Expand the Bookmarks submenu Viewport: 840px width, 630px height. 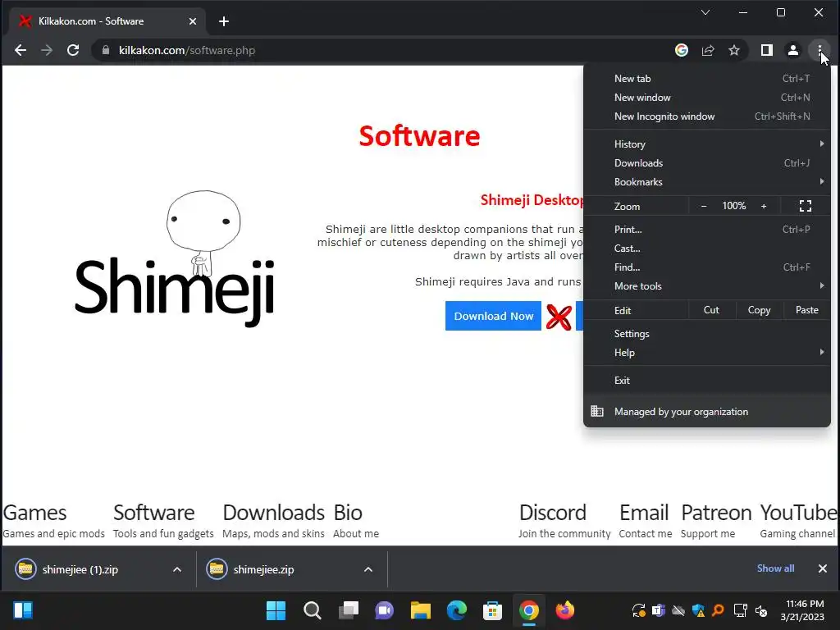point(707,182)
